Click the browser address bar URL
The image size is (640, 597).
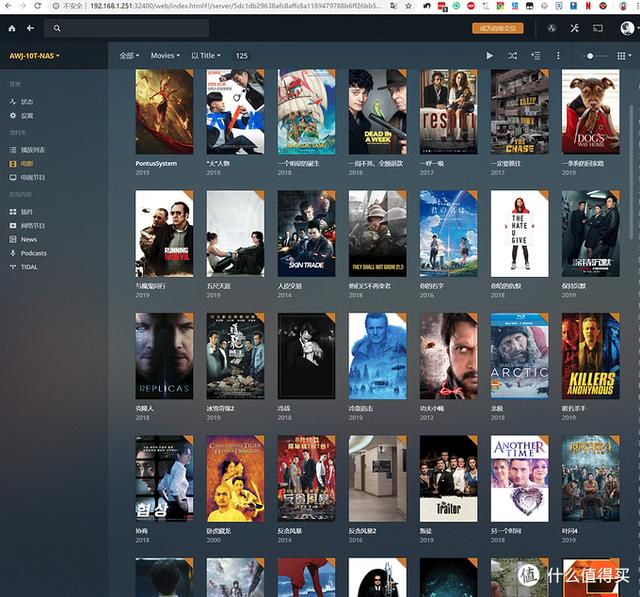(x=236, y=6)
